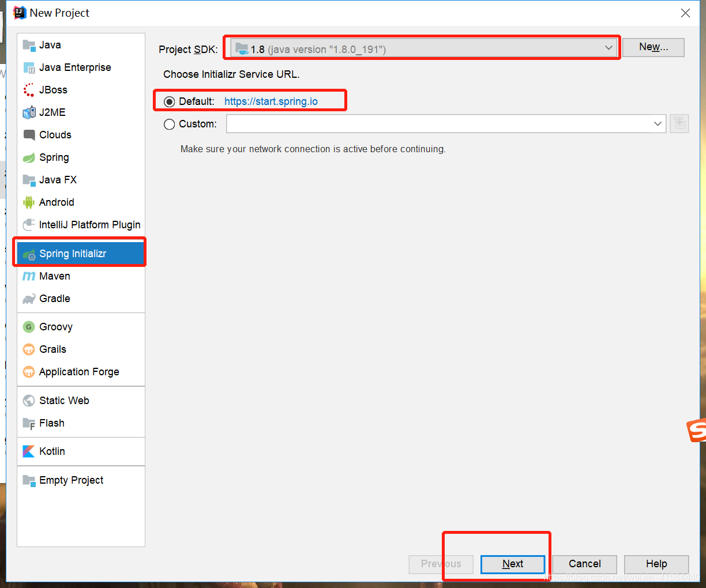Select the Flash icon
Screen dimensions: 706x588
29,423
